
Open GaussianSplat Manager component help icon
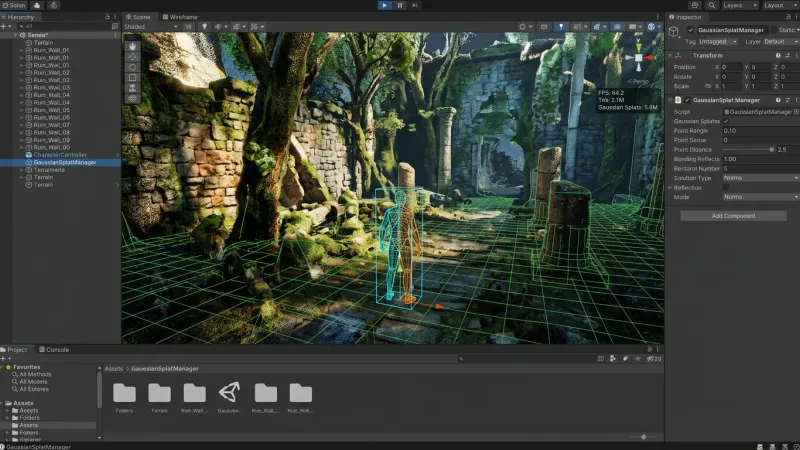pos(778,100)
